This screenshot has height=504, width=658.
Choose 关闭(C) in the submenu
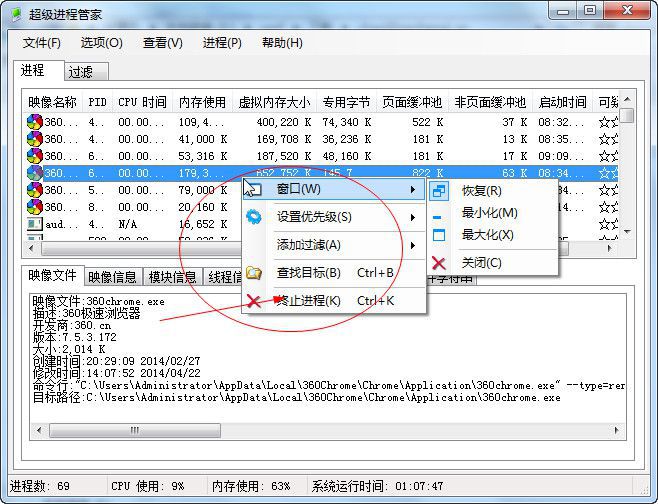click(493, 263)
